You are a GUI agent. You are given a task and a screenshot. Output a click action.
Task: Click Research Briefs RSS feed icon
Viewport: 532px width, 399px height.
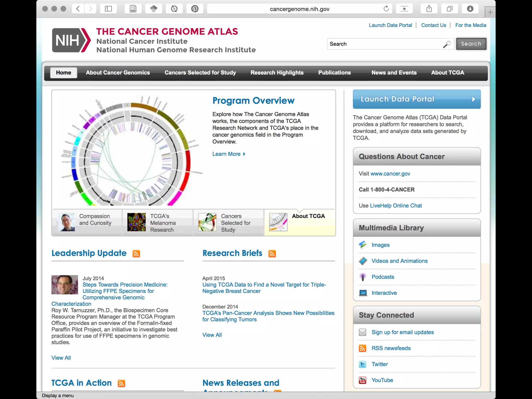click(272, 254)
